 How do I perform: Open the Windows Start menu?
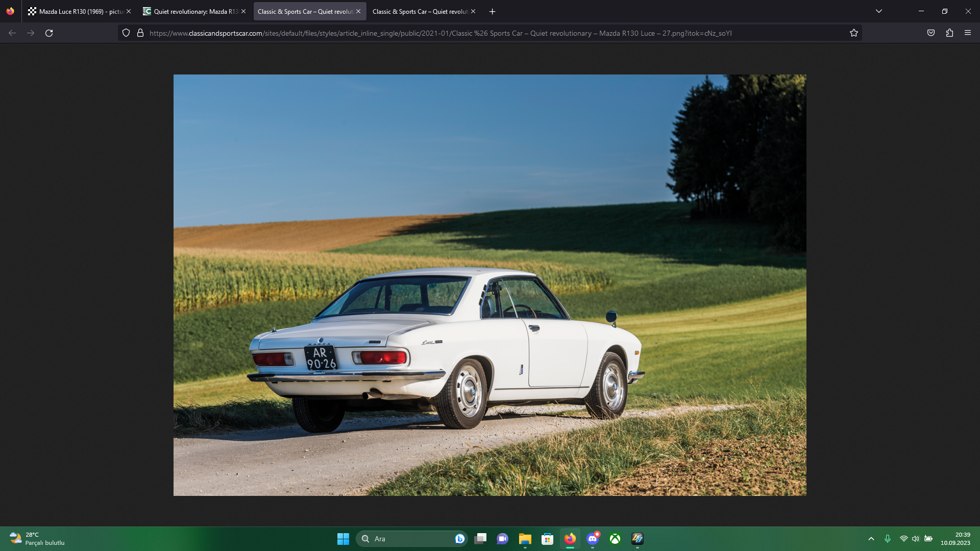click(343, 539)
